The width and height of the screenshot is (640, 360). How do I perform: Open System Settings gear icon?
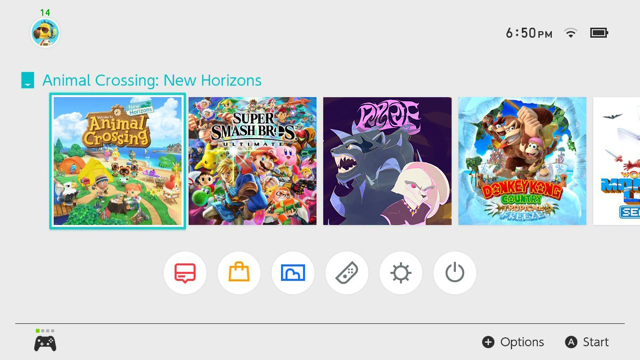[400, 273]
